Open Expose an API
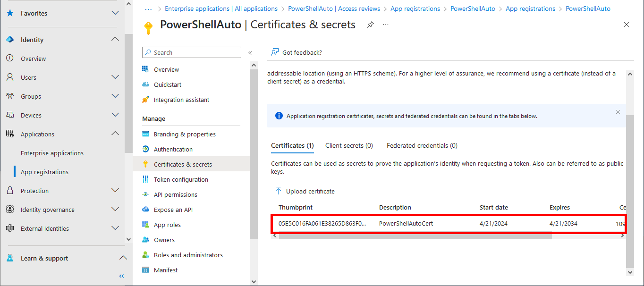The image size is (644, 286). (174, 210)
